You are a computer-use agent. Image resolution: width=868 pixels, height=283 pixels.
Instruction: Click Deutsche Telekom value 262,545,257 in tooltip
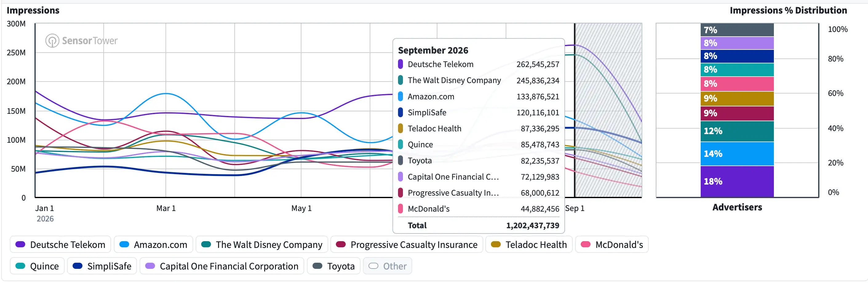(537, 64)
